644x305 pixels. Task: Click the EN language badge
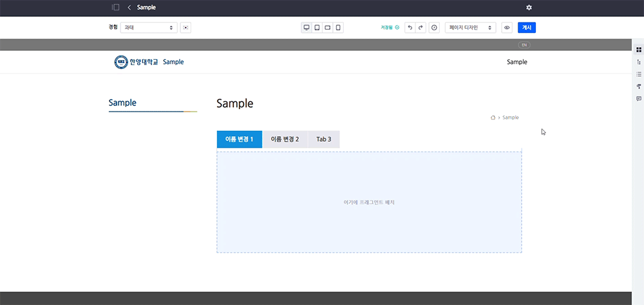pos(524,45)
